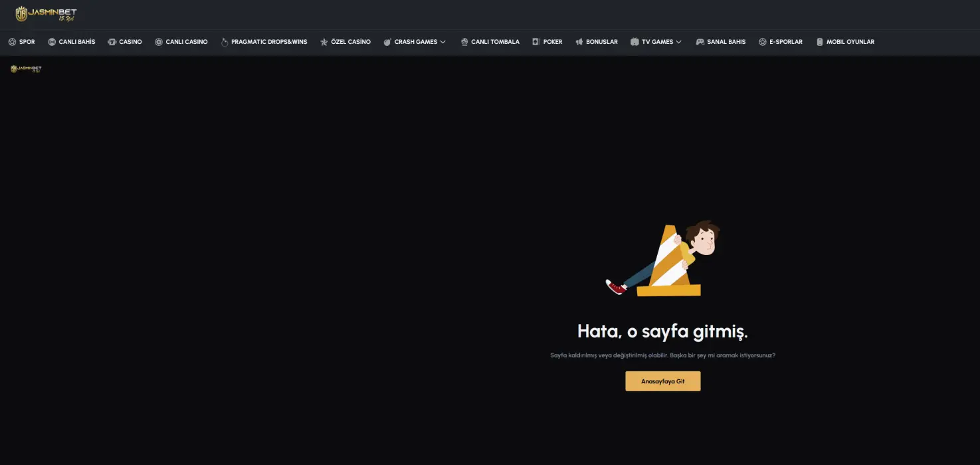Screen dimensions: 980x465
Task: Click the Pragmatic Drops&Wins icon
Action: click(x=225, y=42)
